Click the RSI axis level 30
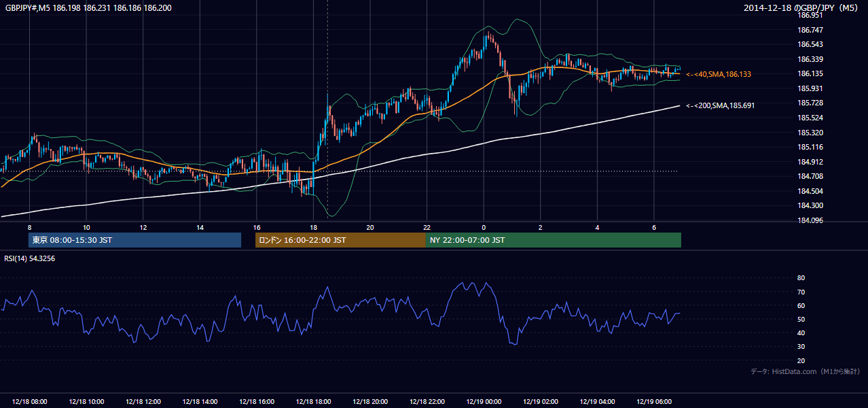The width and height of the screenshot is (868, 408). point(801,347)
